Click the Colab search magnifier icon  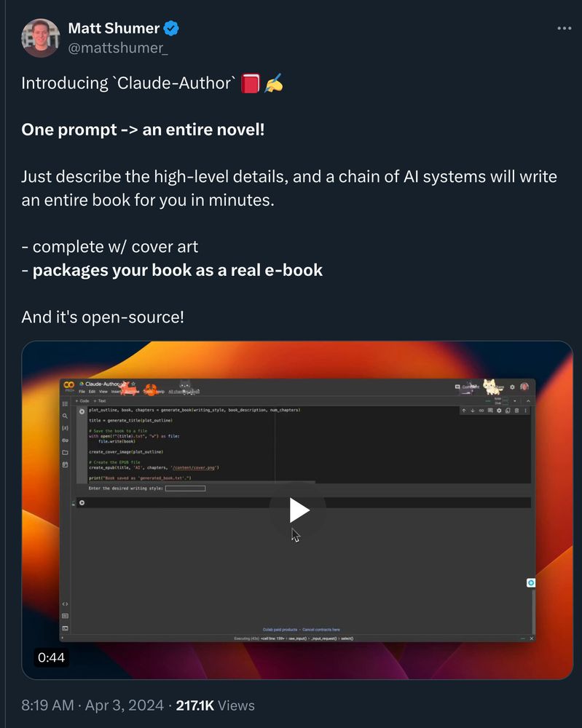pos(65,416)
